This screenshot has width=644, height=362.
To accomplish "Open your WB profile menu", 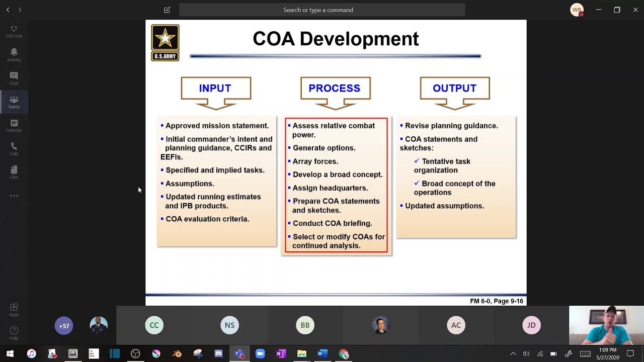I will [x=577, y=10].
